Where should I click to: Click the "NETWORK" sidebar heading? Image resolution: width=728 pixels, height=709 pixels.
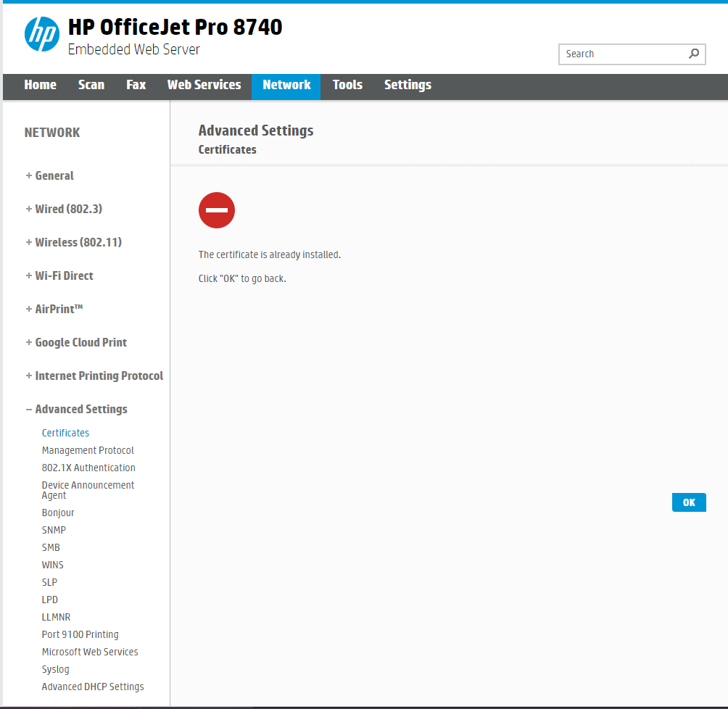[x=52, y=133]
